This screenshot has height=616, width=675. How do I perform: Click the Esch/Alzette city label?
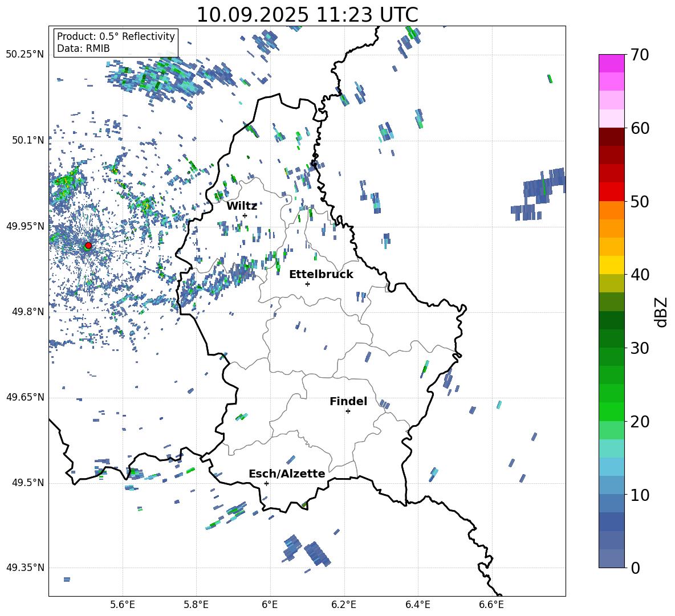point(287,474)
